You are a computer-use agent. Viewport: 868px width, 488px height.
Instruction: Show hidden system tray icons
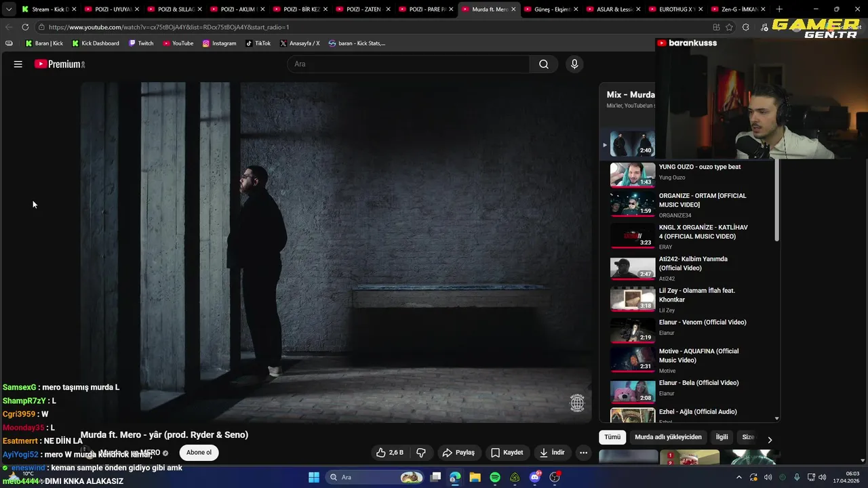click(x=739, y=477)
